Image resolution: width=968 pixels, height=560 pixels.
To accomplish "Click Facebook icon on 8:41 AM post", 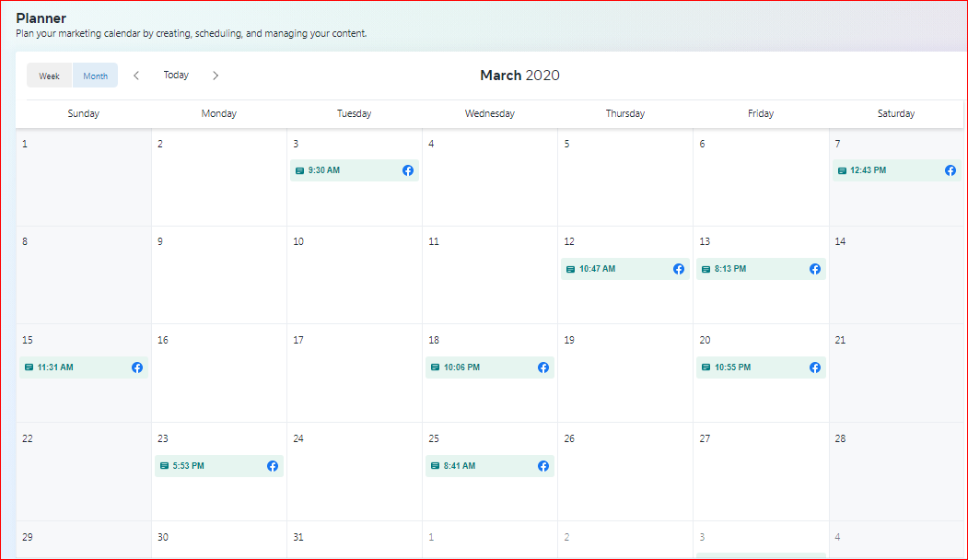I will pyautogui.click(x=543, y=466).
